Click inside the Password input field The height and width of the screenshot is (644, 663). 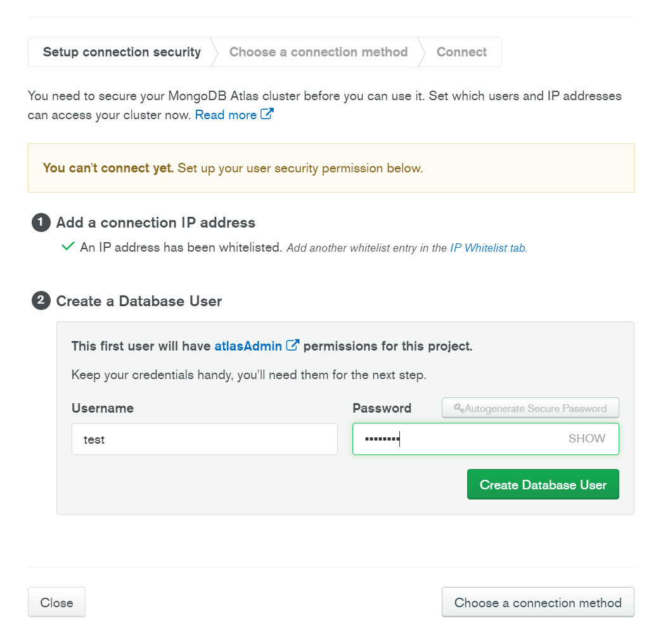(x=469, y=439)
